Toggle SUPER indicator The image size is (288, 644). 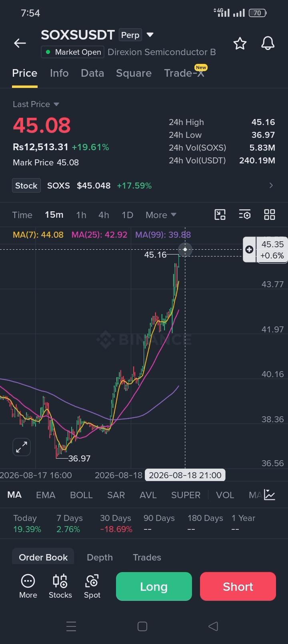coord(186,495)
